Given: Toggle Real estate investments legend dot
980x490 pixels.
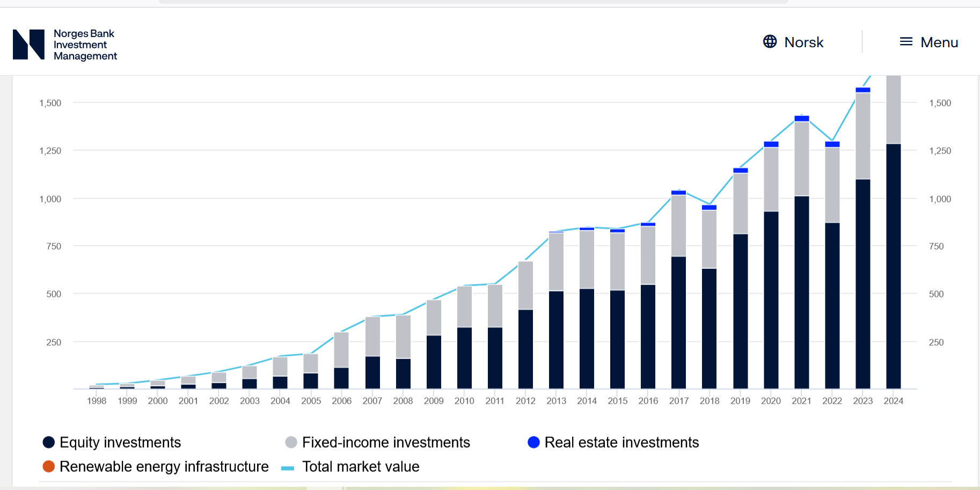Looking at the screenshot, I should [x=533, y=442].
